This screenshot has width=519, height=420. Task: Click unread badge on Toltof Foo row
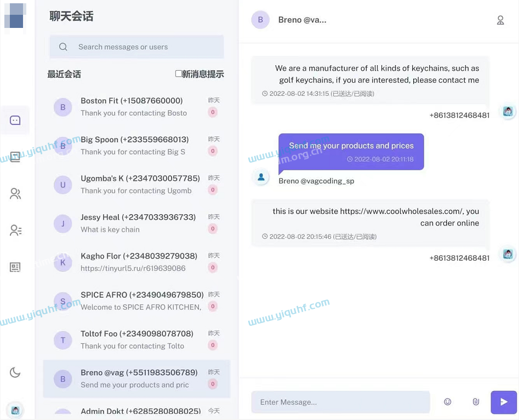click(x=213, y=345)
